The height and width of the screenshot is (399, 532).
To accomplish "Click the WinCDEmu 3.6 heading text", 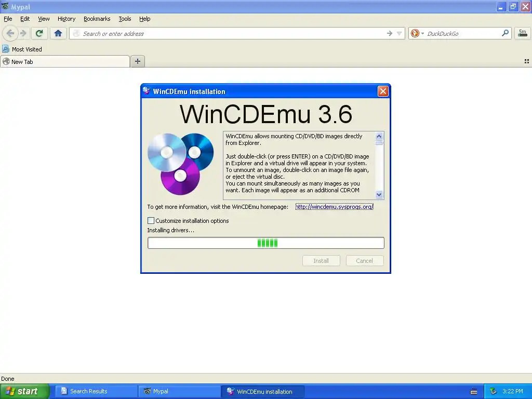I will [265, 114].
